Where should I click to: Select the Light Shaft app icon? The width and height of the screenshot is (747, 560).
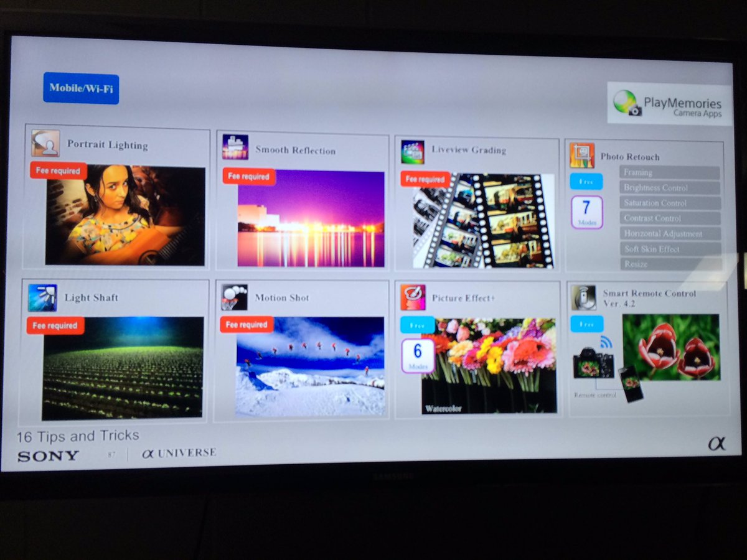pos(42,298)
